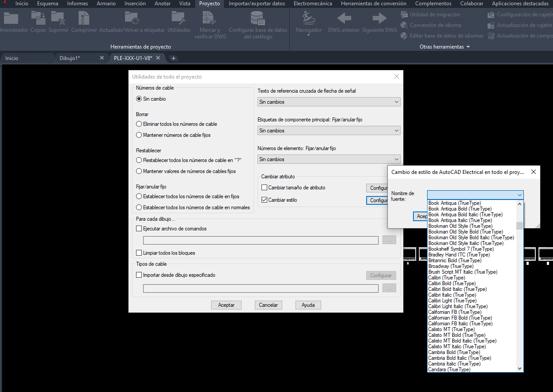Click the Suprimir project tool icon
This screenshot has width=553, height=392.
click(58, 18)
